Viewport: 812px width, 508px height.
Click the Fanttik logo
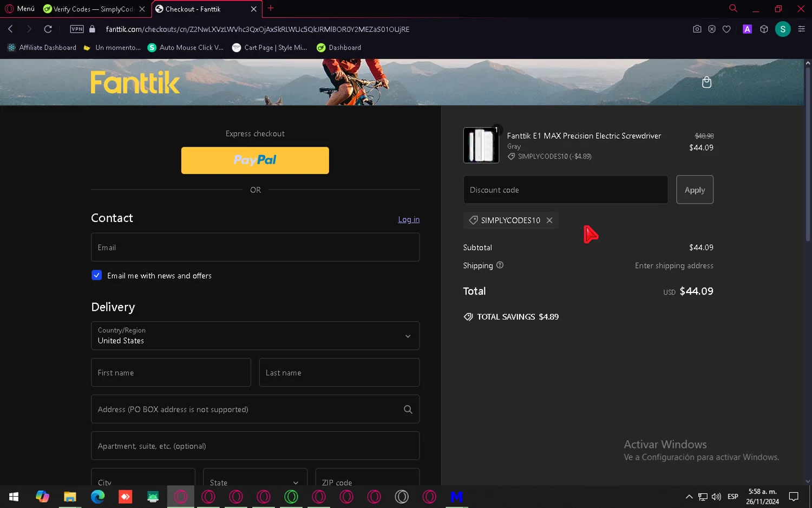click(x=135, y=82)
